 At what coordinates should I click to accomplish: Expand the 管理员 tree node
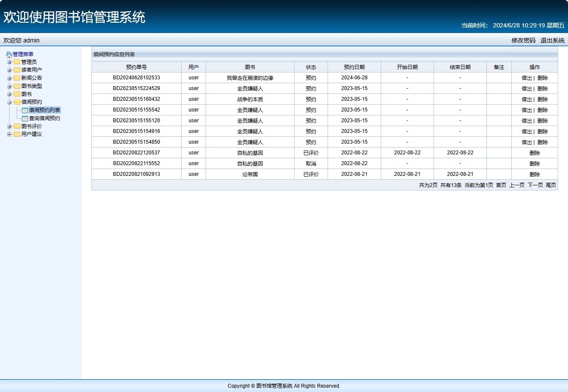click(9, 62)
